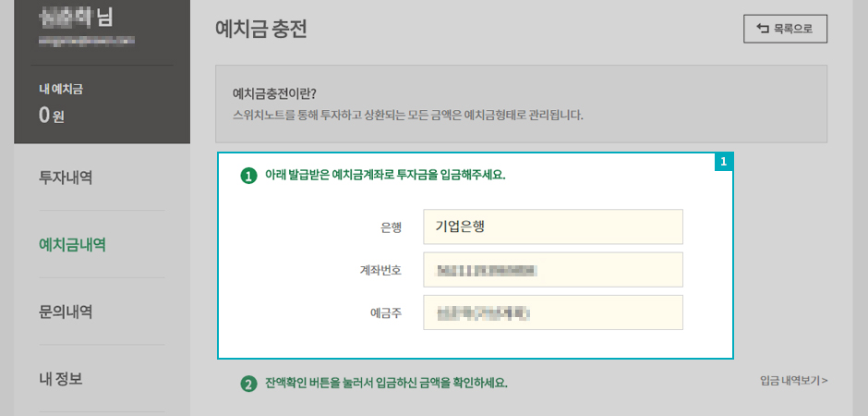Viewport: 868px width, 416px height.
Task: Click the return arrow icon beside 목록으로
Action: click(763, 29)
